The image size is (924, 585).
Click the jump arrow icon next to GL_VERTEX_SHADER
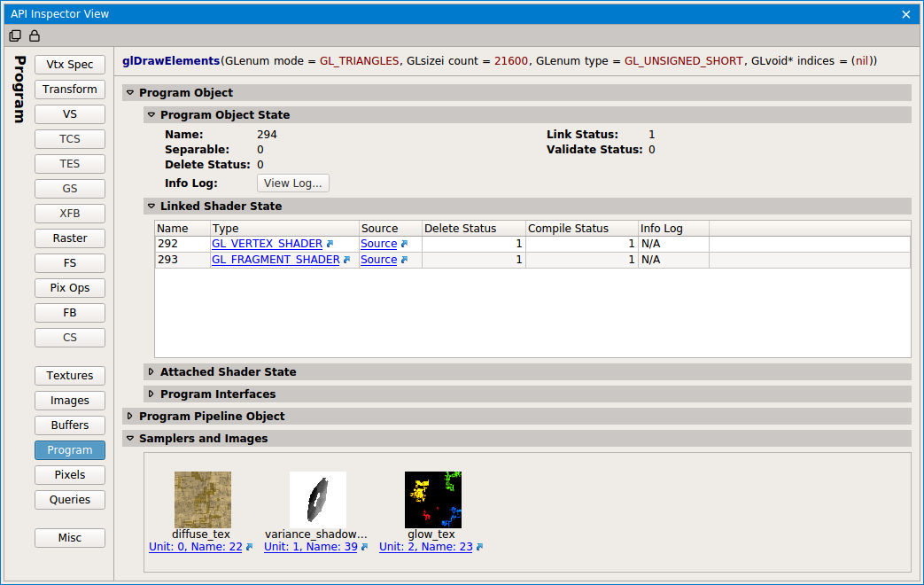click(330, 244)
